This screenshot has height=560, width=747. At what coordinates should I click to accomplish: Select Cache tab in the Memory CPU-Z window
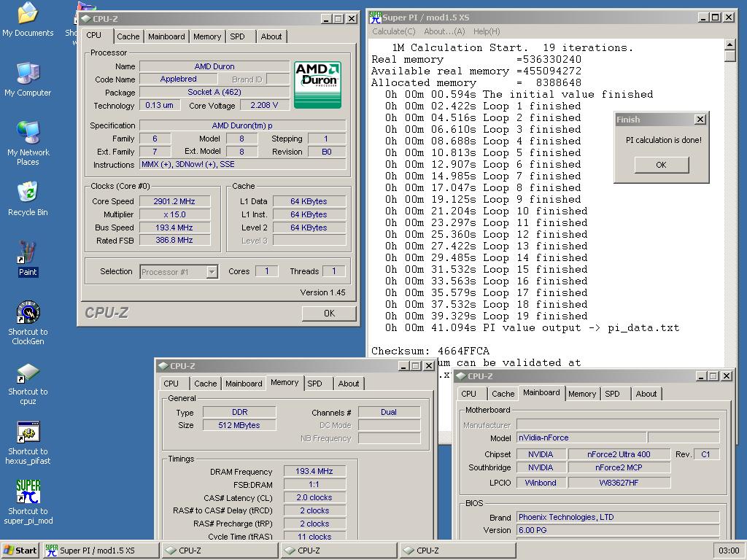tap(205, 384)
